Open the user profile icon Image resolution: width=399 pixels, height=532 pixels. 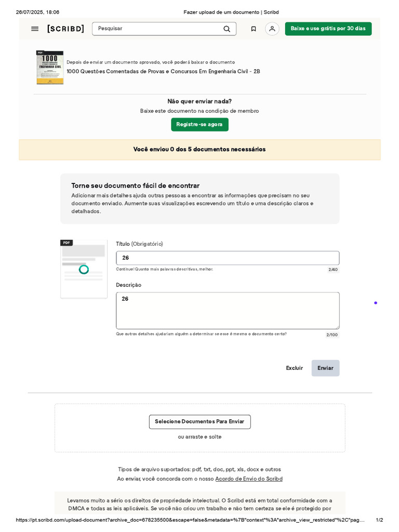[272, 29]
